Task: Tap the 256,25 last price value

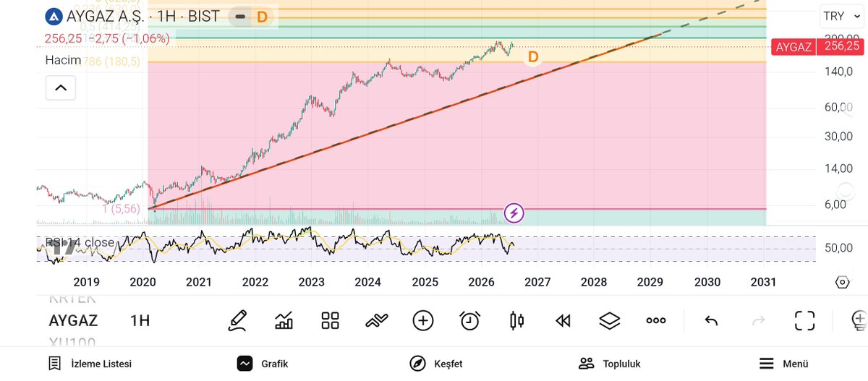Action: tap(841, 46)
